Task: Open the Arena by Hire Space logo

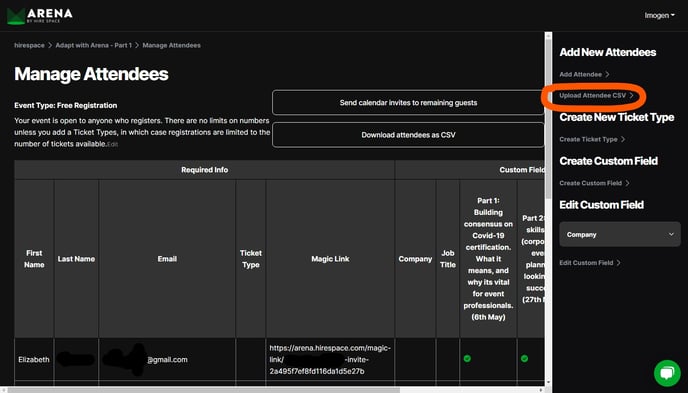Action: click(39, 16)
